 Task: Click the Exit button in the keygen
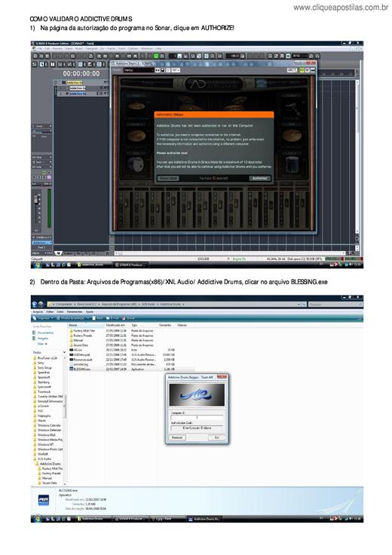click(216, 437)
